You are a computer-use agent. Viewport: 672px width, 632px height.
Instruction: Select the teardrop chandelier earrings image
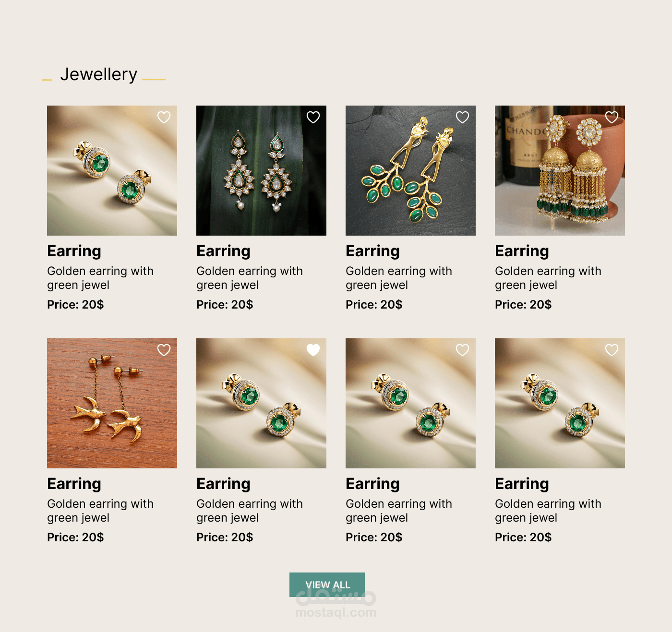(x=261, y=170)
